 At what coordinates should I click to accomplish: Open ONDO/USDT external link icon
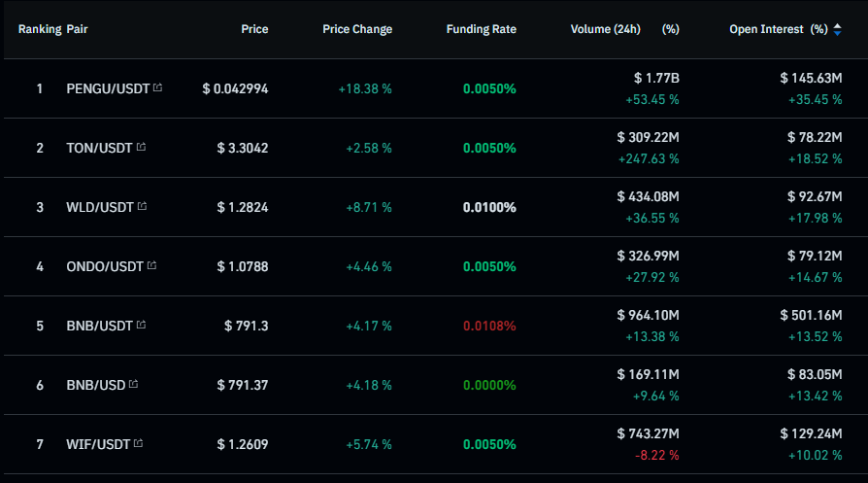tap(151, 265)
